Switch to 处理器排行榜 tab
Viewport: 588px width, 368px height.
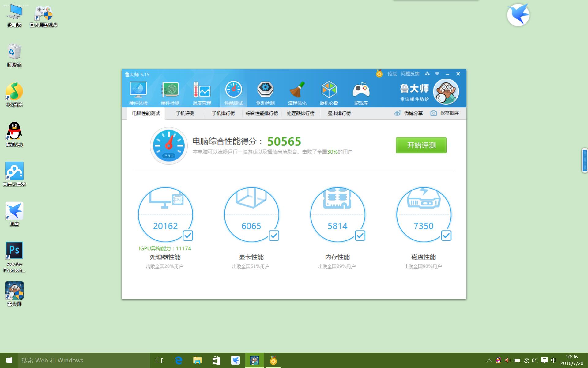tap(300, 113)
